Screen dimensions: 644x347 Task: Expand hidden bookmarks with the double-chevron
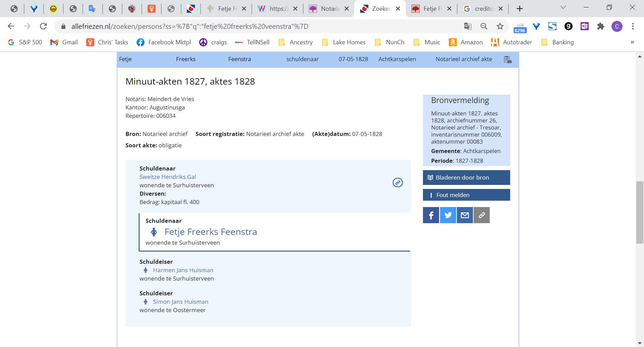(633, 42)
